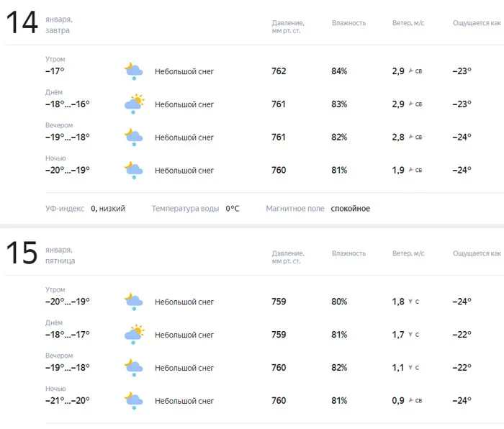The image size is (504, 429).
Task: Click the weather icon for January 15 Утром
Action: pos(133,302)
